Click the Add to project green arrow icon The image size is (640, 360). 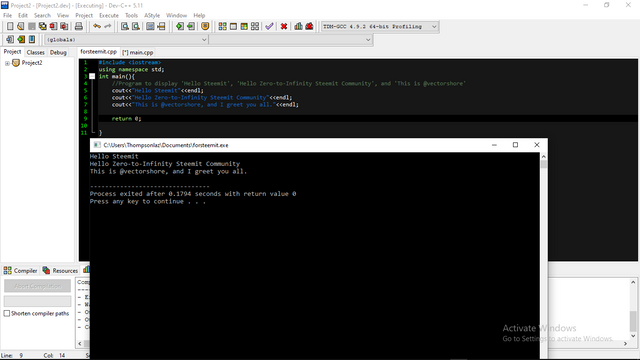tap(180, 27)
